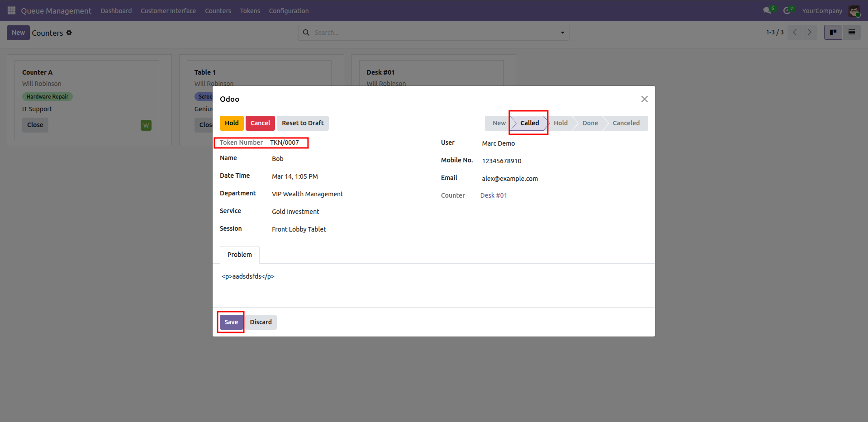The height and width of the screenshot is (422, 868).
Task: Click the Counters settings gear icon
Action: 69,33
